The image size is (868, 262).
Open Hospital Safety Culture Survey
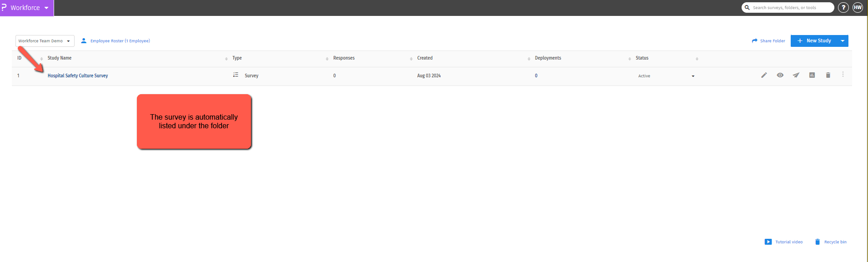point(78,76)
